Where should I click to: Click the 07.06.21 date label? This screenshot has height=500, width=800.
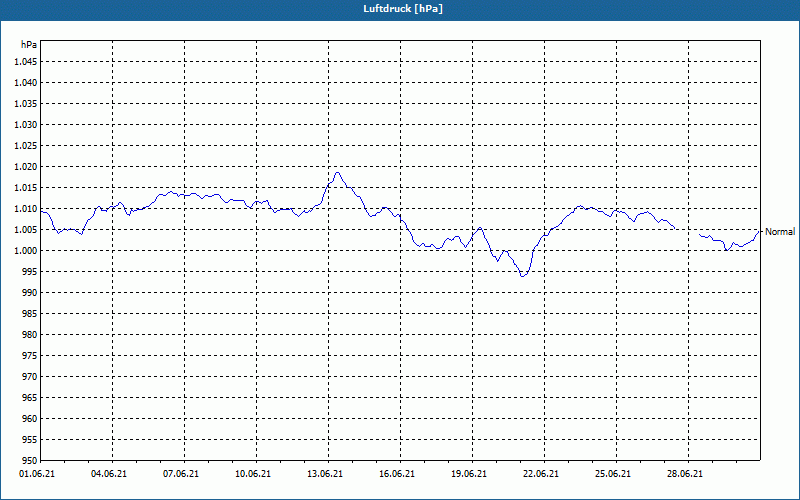click(181, 474)
